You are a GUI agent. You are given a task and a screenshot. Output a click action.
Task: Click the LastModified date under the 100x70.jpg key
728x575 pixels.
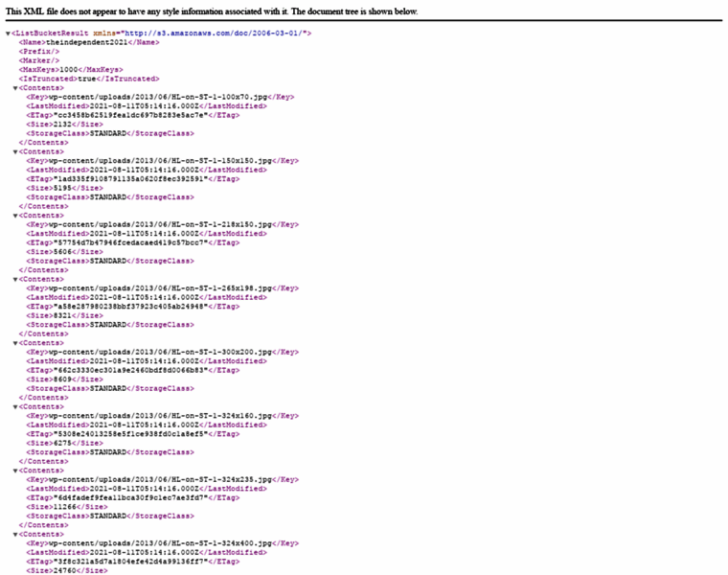tap(144, 106)
